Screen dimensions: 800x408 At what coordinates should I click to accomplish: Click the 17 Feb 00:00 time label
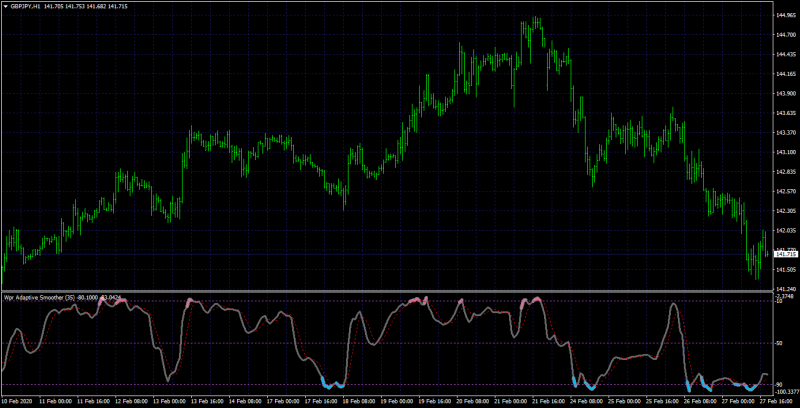pyautogui.click(x=283, y=402)
